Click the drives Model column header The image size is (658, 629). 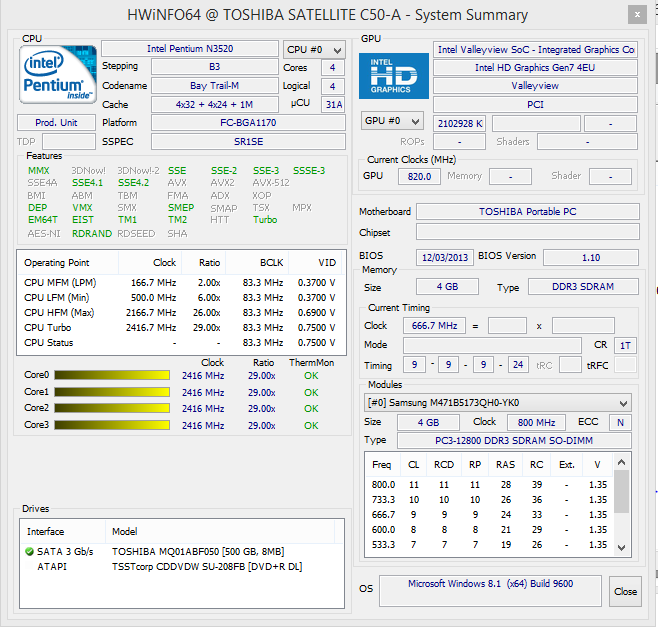[220, 532]
